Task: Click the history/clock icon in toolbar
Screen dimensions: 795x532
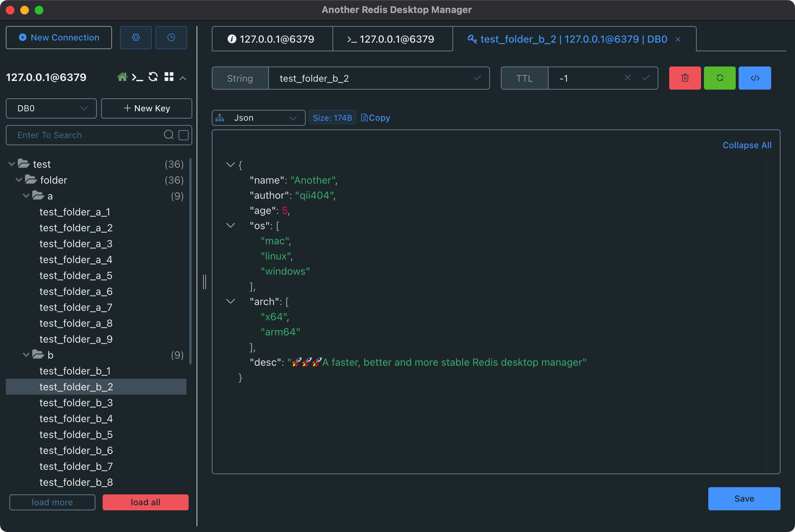Action: [x=172, y=38]
